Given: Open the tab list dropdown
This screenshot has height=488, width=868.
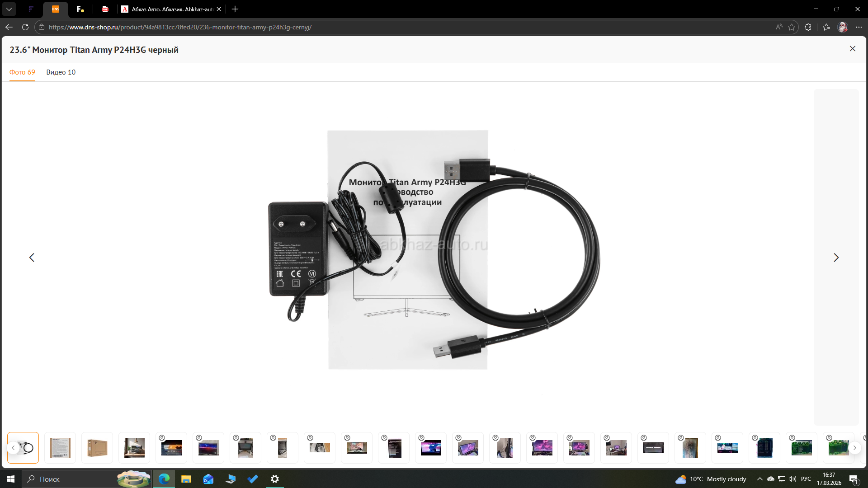Looking at the screenshot, I should tap(9, 9).
